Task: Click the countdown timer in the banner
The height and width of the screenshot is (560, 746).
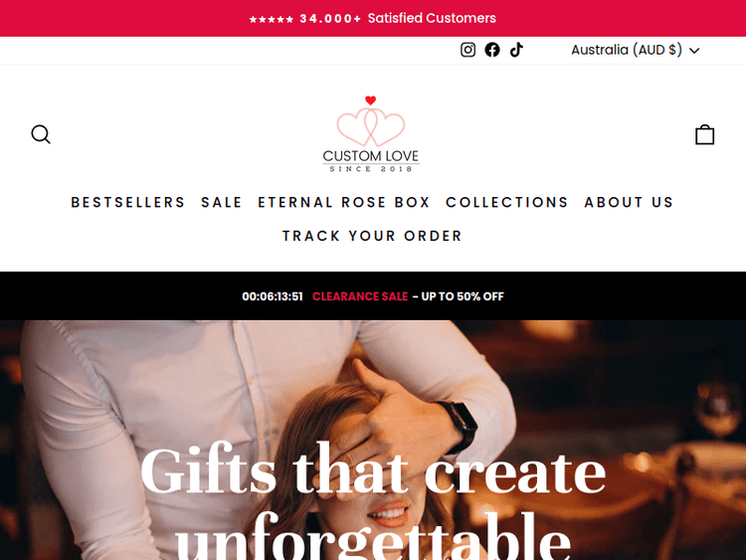Action: click(x=273, y=296)
